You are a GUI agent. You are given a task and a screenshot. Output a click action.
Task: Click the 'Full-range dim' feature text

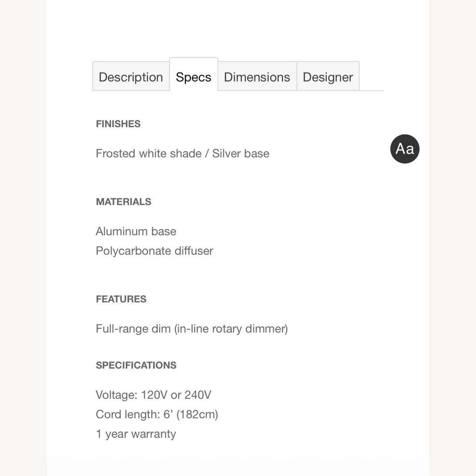click(133, 329)
